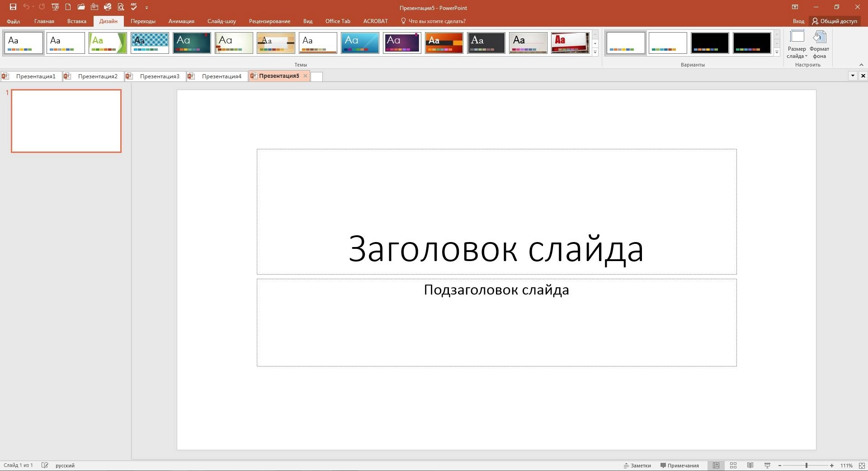Click the new blank document tab button

point(316,76)
